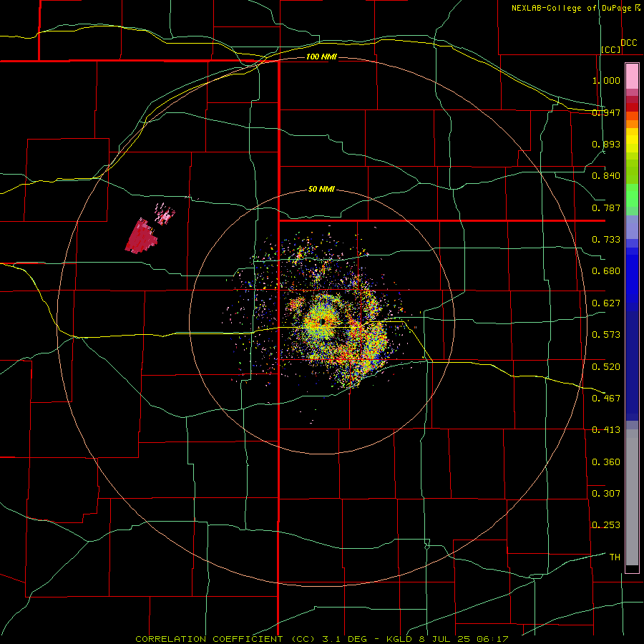Click the small pink echo cluster in the northwest

165,214
